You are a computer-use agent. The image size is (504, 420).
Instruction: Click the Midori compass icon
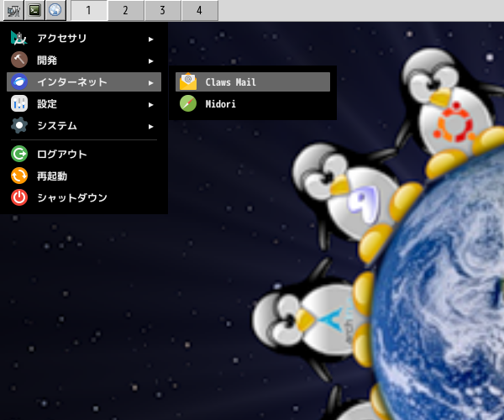point(188,104)
